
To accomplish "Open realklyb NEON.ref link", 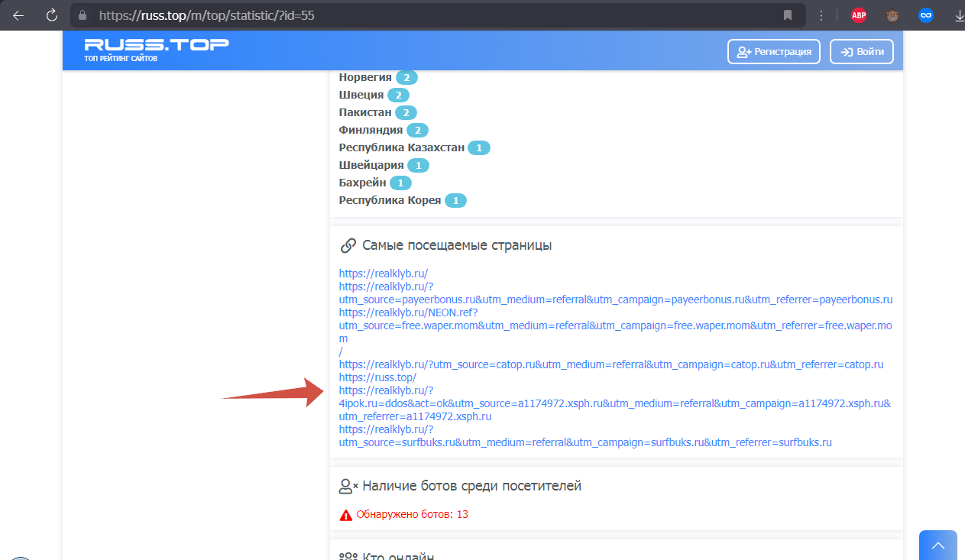I will (408, 312).
